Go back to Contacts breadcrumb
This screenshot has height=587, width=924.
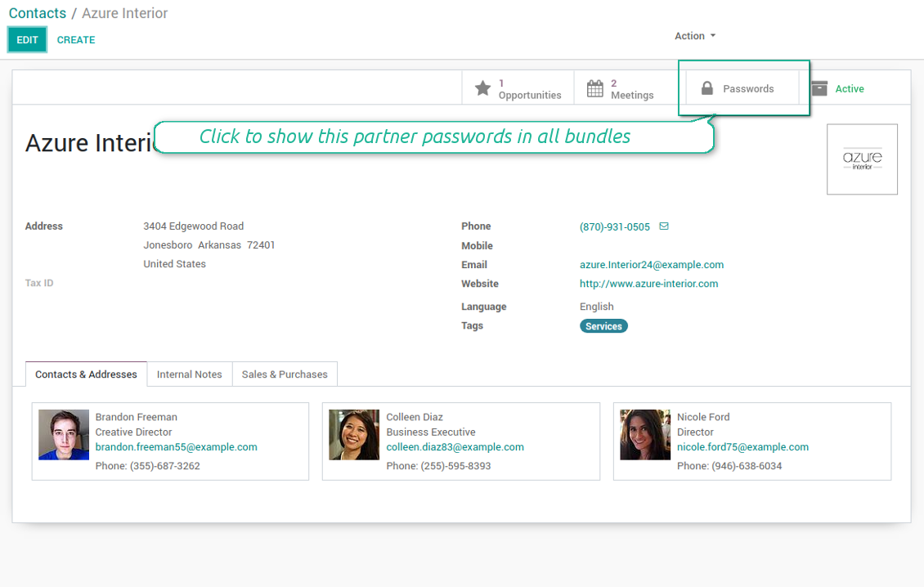[37, 13]
